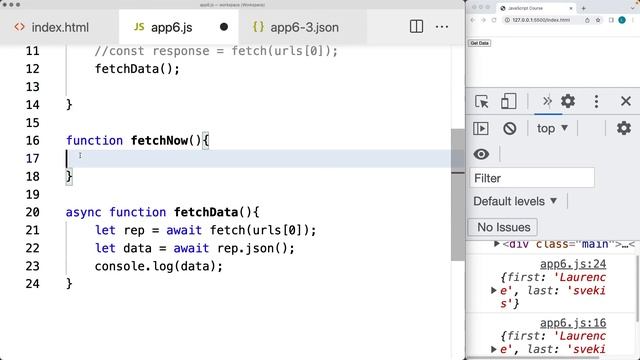Click the editor vertical scrollbar thumb

coord(458,195)
